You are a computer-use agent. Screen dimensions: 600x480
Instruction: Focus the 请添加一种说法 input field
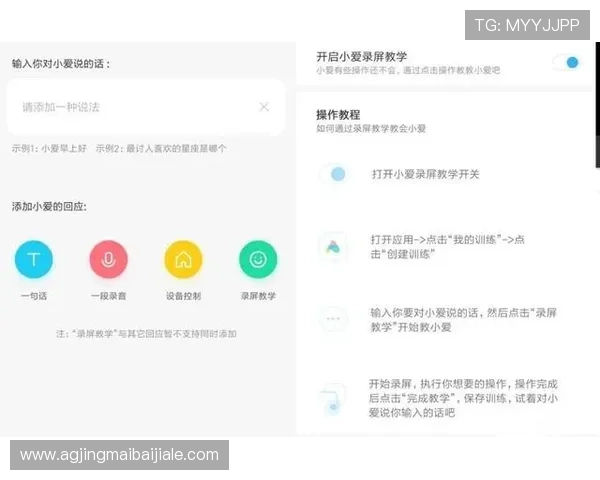[146, 107]
